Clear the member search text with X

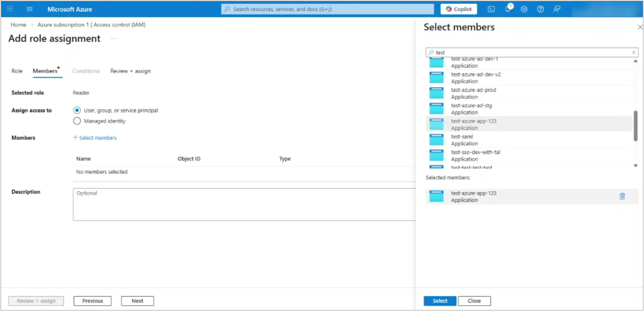[633, 52]
